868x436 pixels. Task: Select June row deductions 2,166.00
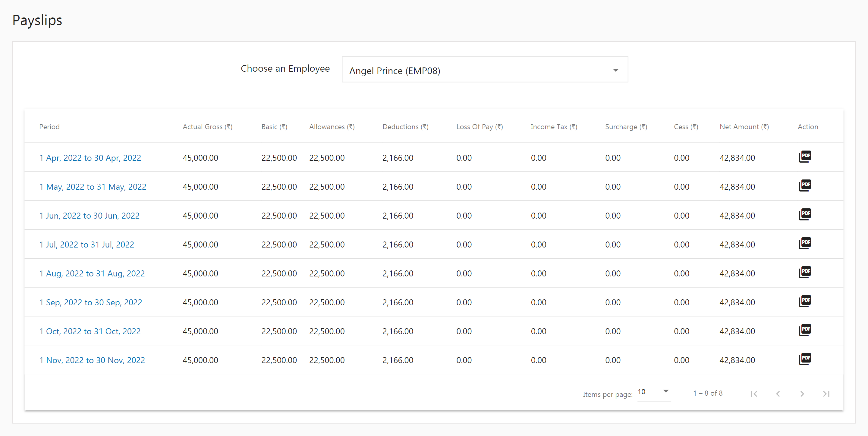[398, 216]
